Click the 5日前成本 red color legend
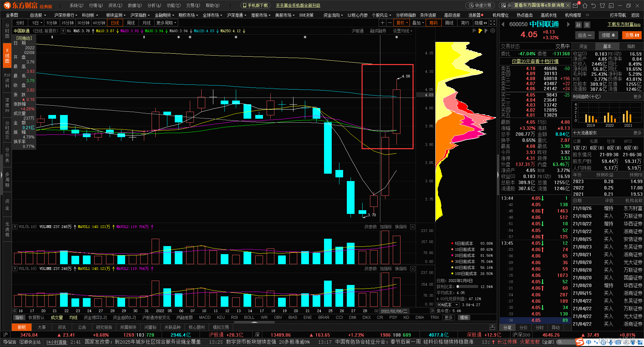Screen dimensions: 644x347 (452, 243)
